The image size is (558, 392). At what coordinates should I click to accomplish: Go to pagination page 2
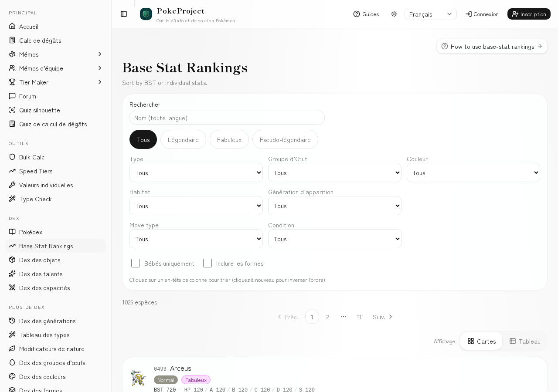coord(328,317)
